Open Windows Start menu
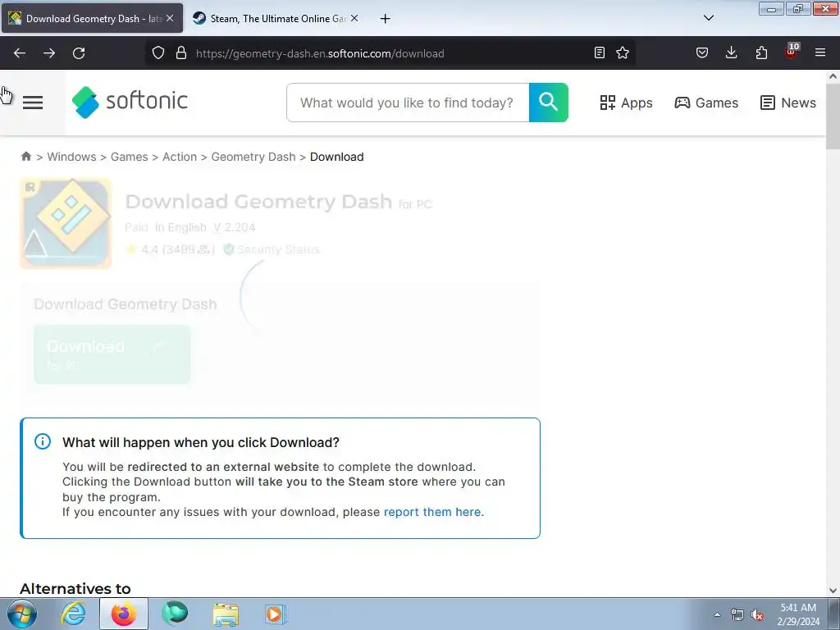This screenshot has width=840, height=630. (22, 614)
